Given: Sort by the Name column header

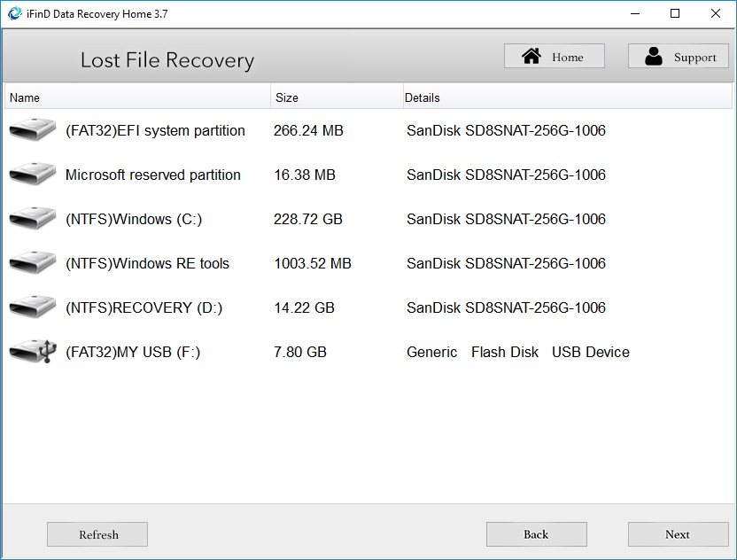Looking at the screenshot, I should point(137,97).
